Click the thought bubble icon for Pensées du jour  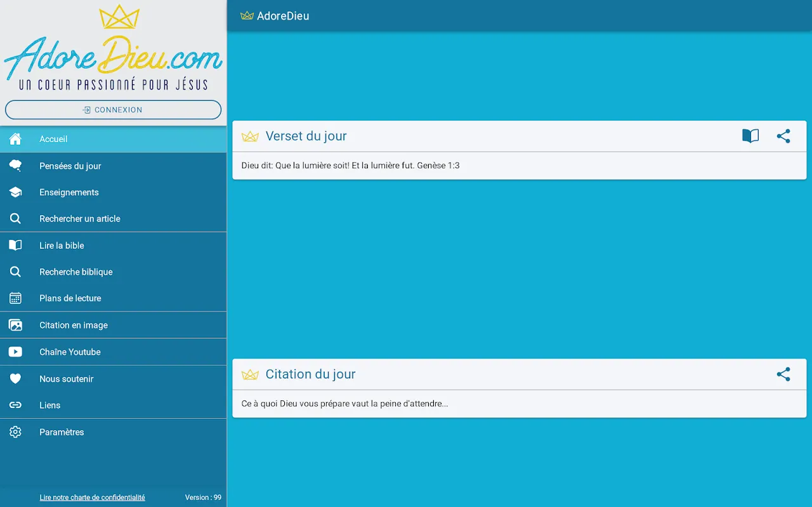(15, 166)
